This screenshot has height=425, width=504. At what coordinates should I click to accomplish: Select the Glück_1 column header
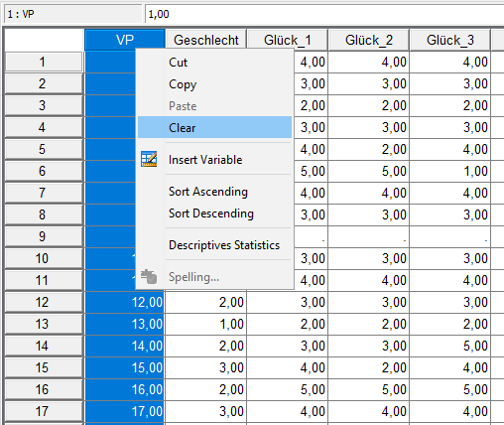tap(288, 40)
